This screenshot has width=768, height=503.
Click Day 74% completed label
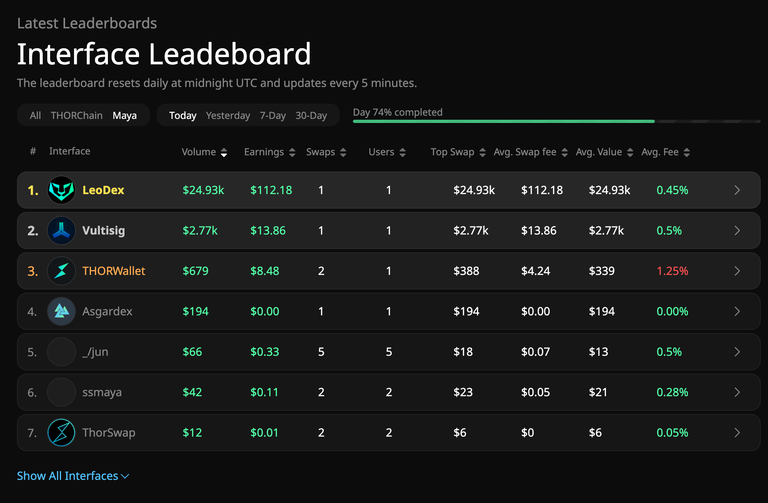pyautogui.click(x=398, y=112)
